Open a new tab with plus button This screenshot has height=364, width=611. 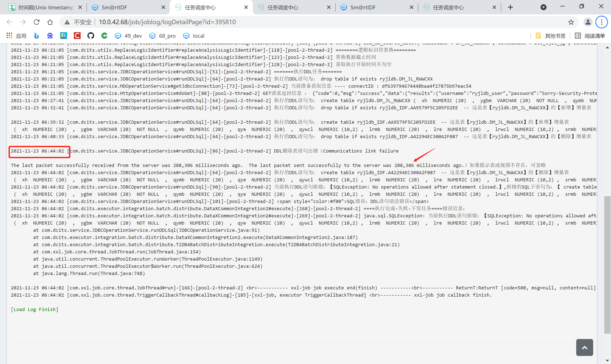(x=510, y=7)
